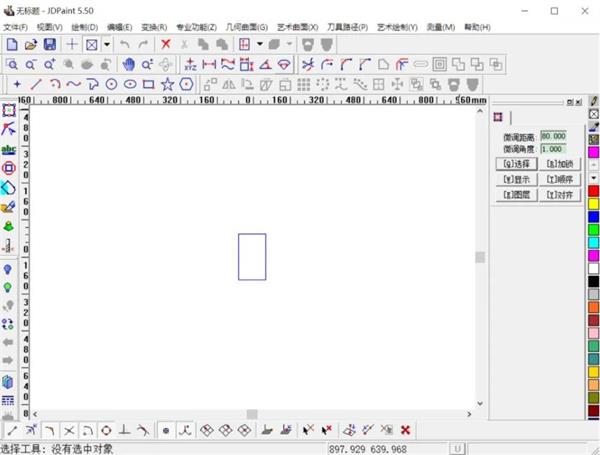
Task: Click the Open file folder icon
Action: tap(31, 44)
